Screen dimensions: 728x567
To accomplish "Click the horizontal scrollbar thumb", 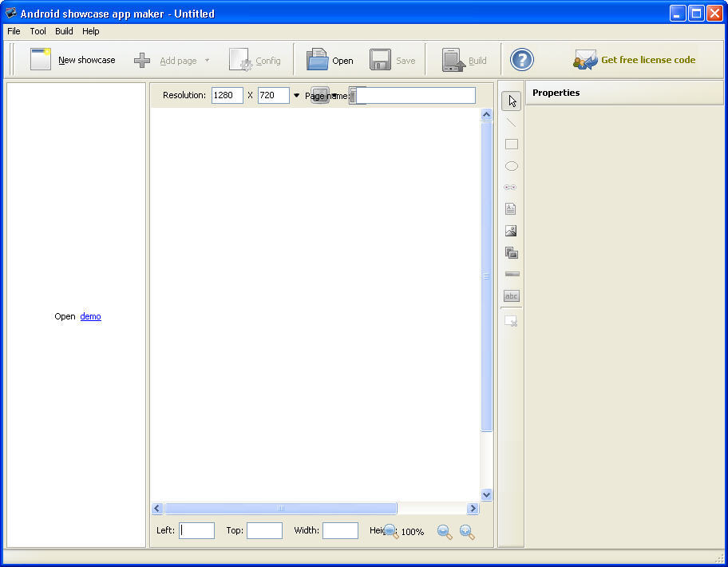I will (x=281, y=509).
